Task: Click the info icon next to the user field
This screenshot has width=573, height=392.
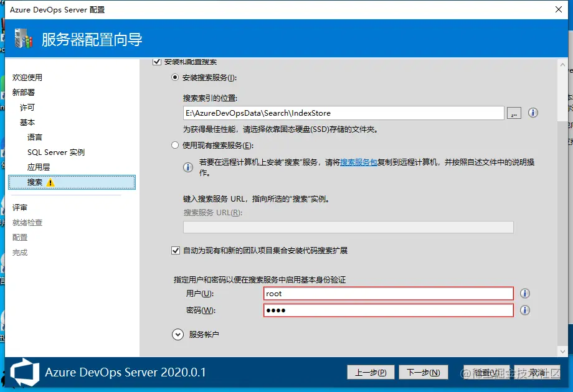Action: [x=525, y=294]
